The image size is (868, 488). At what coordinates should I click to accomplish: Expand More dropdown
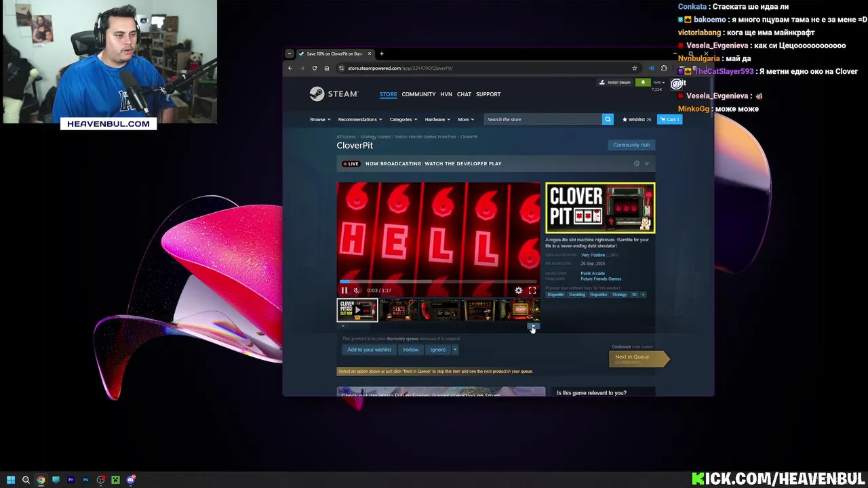click(465, 119)
